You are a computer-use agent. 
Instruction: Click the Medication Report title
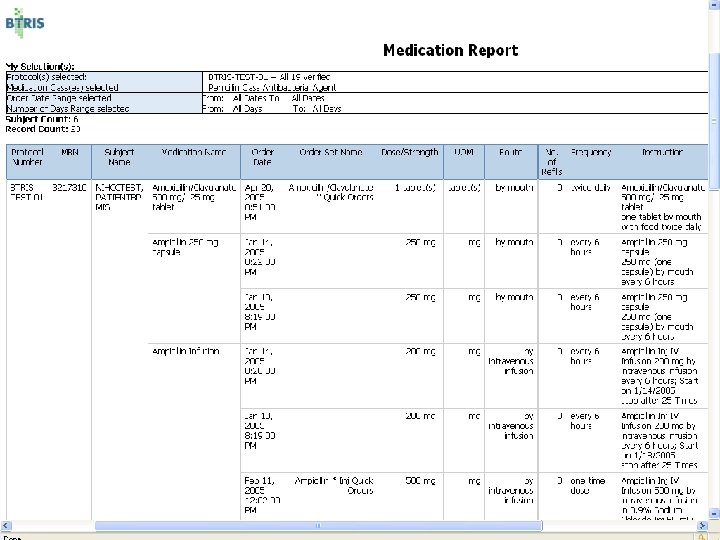coord(450,50)
